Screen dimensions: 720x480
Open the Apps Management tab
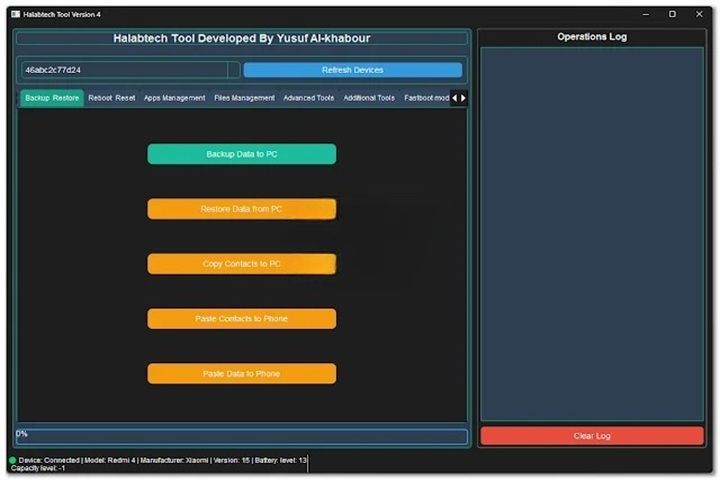click(x=174, y=98)
